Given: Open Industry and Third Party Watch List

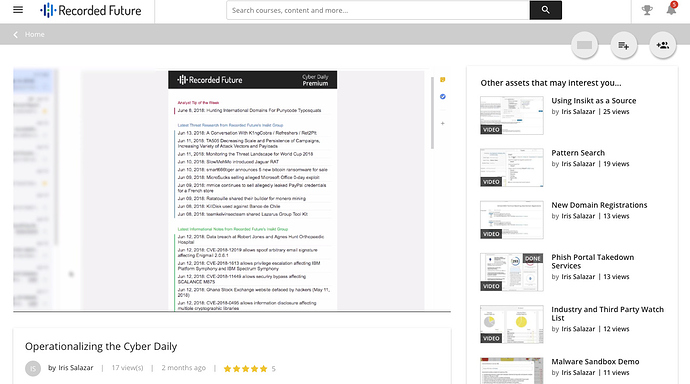Looking at the screenshot, I should click(x=607, y=314).
